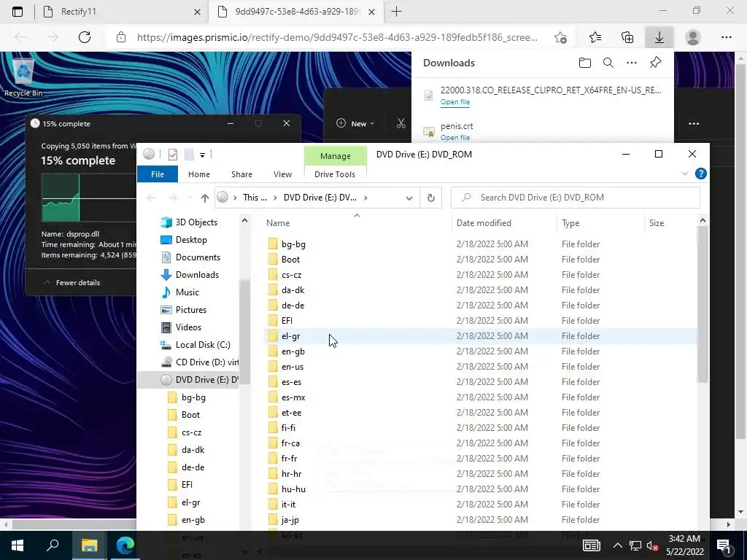
Task: Click Properties icon in quick access toolbar
Action: point(173,155)
